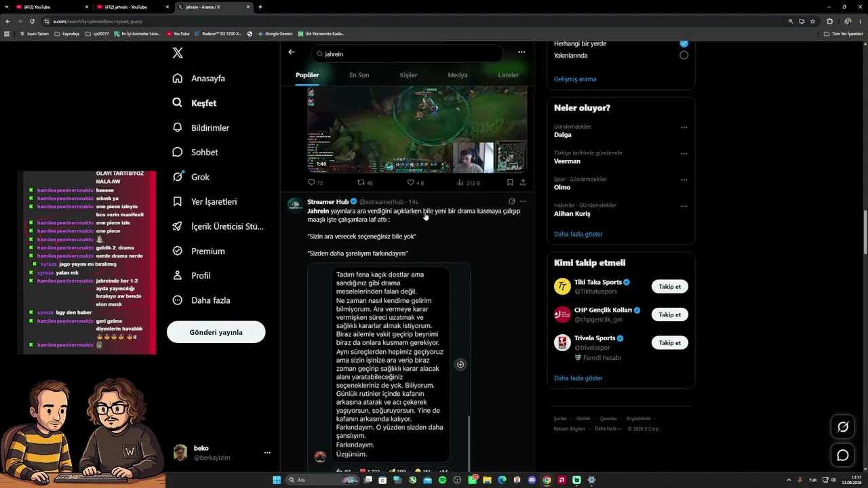Open the floating Grok button at bottom right

tap(843, 426)
